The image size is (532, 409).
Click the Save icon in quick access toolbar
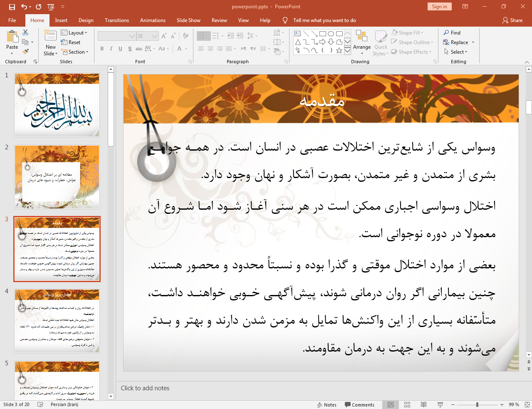(x=12, y=7)
